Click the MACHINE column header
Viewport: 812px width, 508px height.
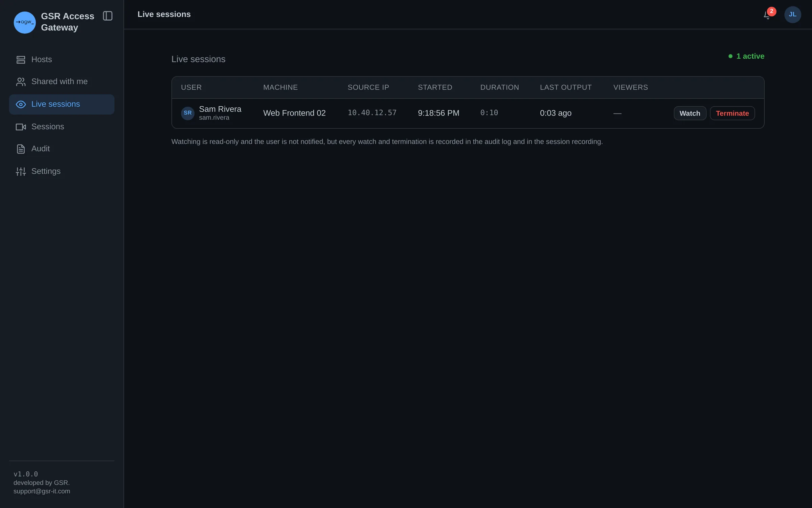tap(280, 87)
